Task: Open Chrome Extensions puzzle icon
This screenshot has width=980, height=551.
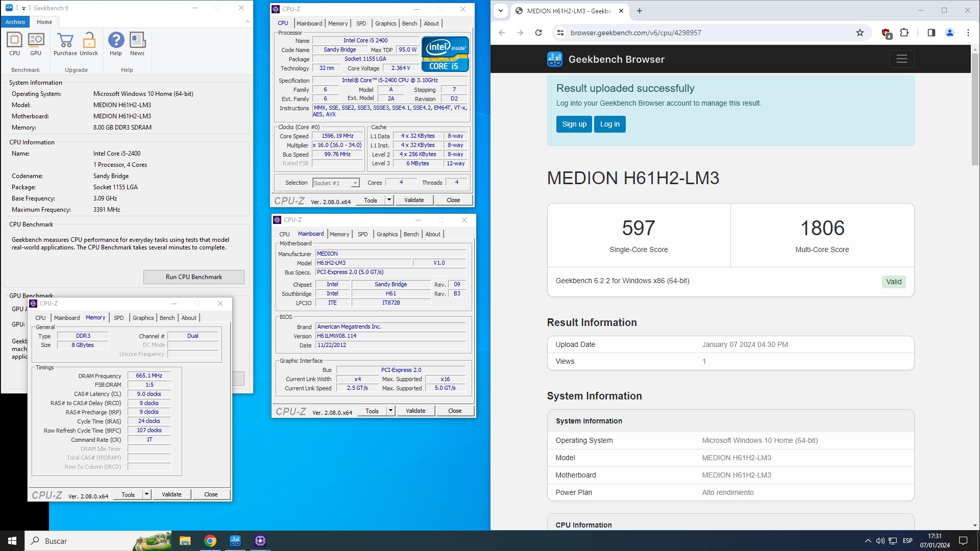Action: point(904,33)
